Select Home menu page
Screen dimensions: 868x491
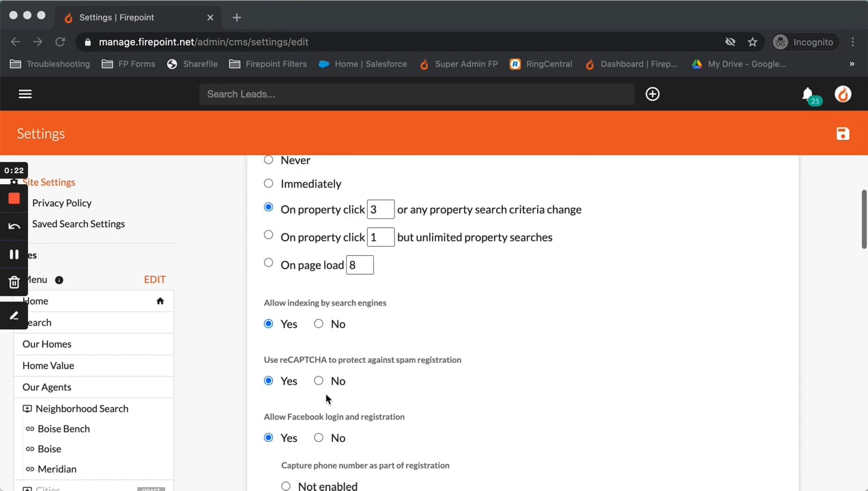coord(93,301)
